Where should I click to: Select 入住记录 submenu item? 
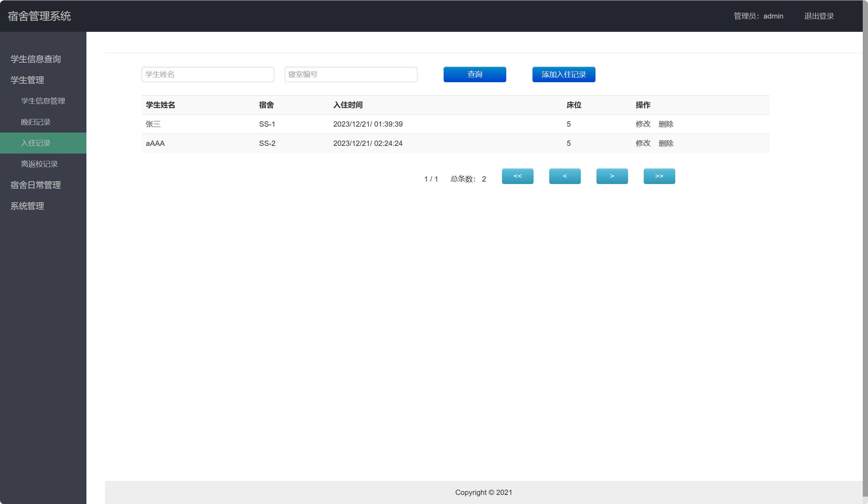pyautogui.click(x=36, y=143)
